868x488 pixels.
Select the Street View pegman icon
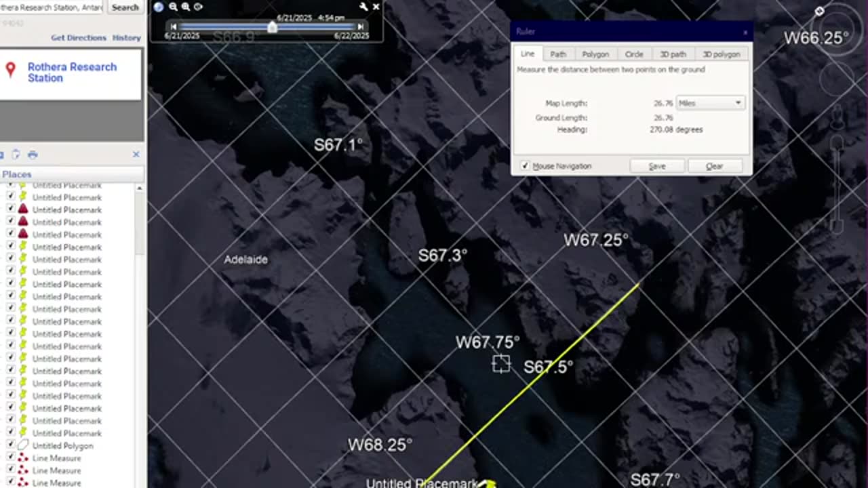tap(837, 117)
